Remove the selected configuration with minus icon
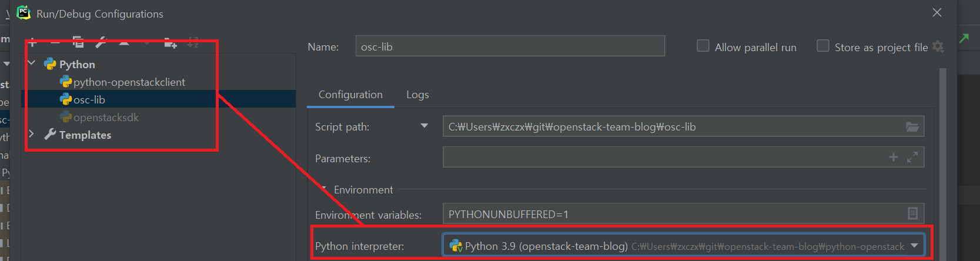This screenshot has width=980, height=261. 55,43
